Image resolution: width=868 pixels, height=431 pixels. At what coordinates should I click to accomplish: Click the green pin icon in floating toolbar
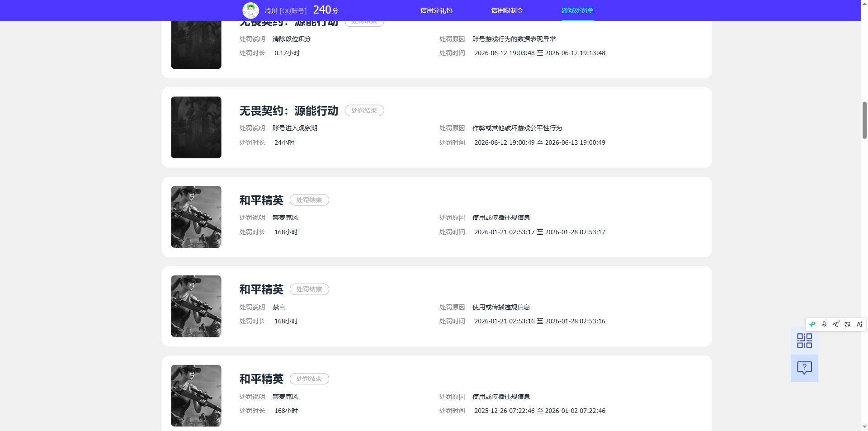pos(812,324)
